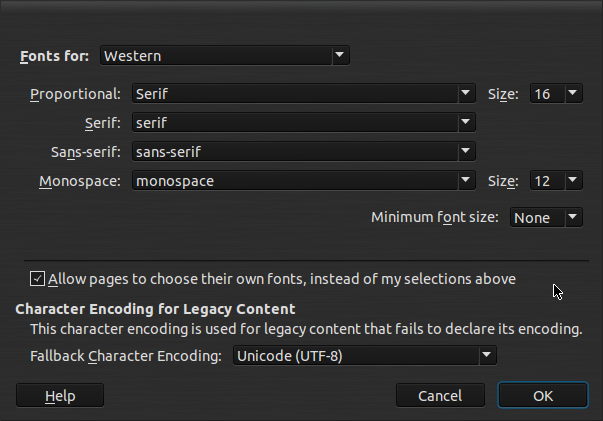Click the Help button

pos(60,396)
